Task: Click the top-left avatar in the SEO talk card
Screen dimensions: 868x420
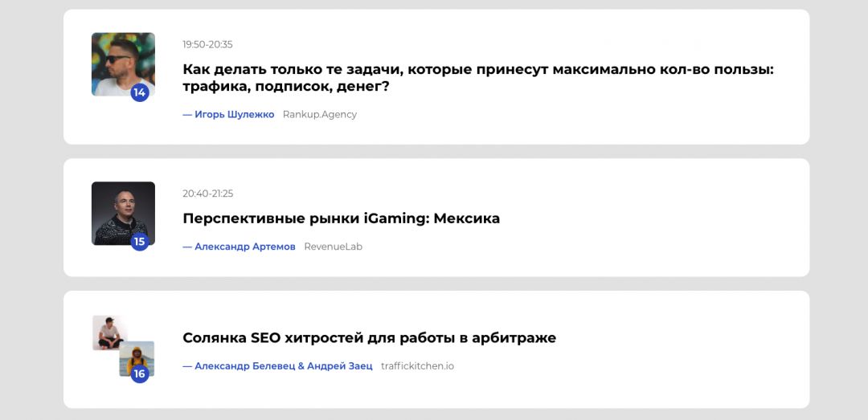Action: click(108, 331)
